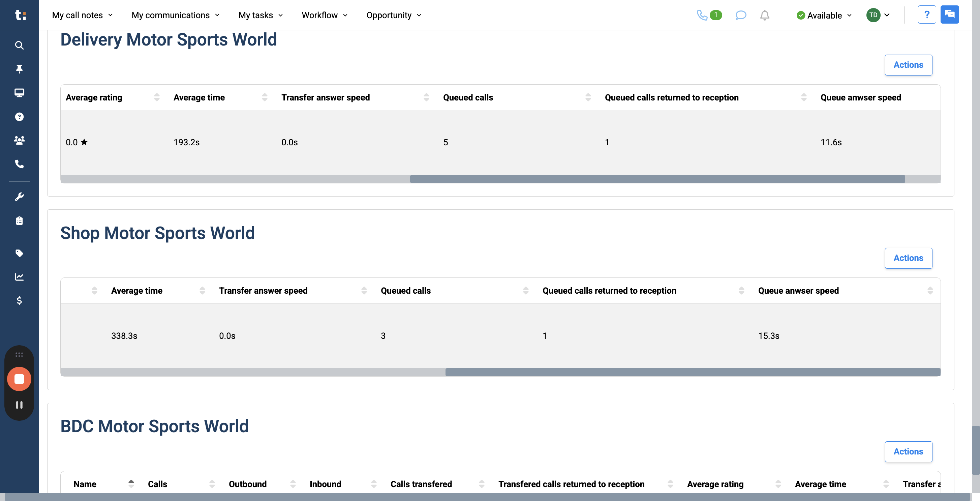Open the billing dollar sidebar icon

point(19,301)
